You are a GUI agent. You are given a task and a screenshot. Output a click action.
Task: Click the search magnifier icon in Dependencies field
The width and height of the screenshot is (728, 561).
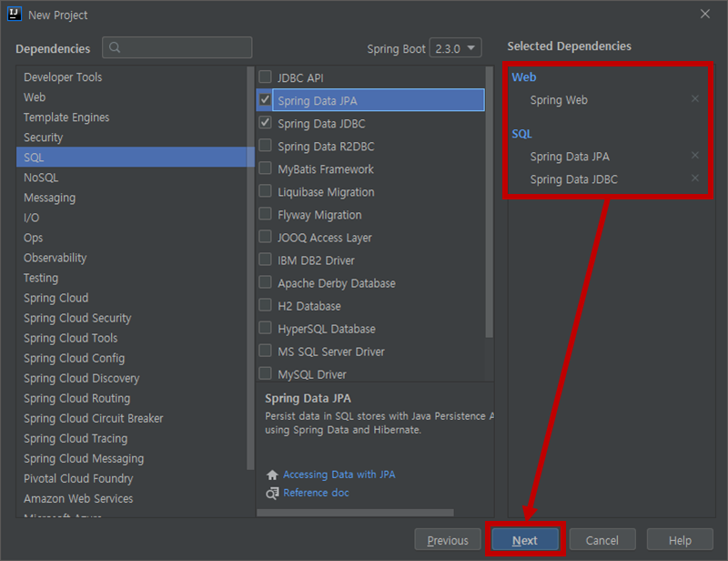coord(115,47)
